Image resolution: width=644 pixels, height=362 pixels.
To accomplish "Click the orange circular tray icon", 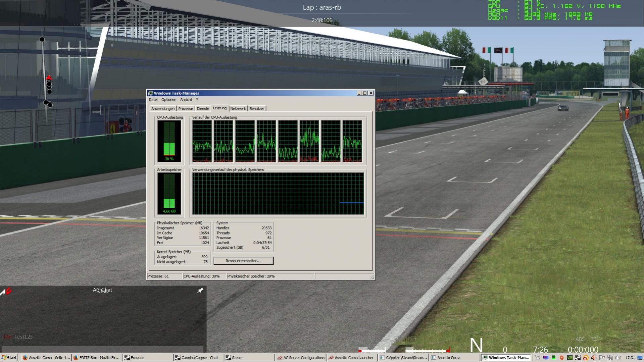I will point(561,358).
